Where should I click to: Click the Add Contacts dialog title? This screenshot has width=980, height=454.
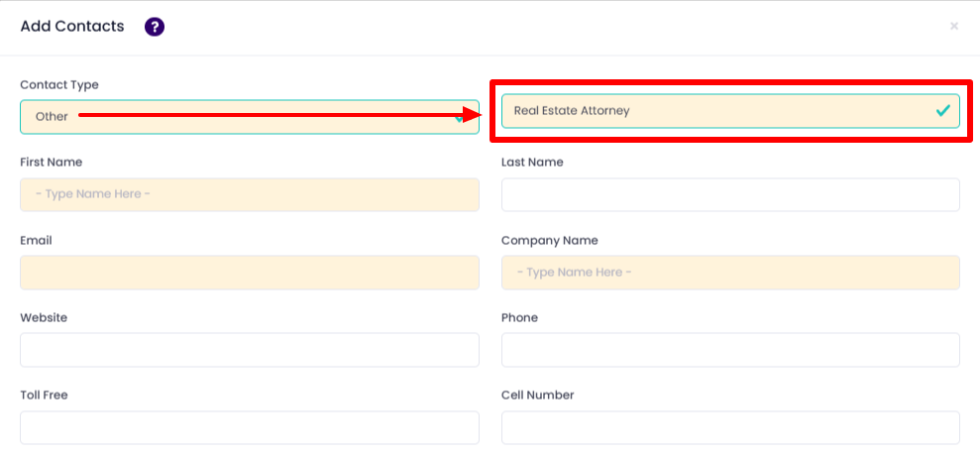pyautogui.click(x=72, y=27)
